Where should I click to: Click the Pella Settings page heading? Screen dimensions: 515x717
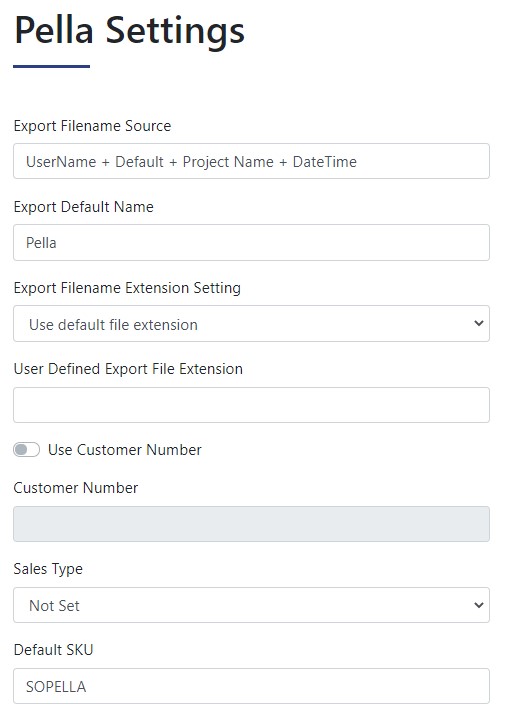pyautogui.click(x=129, y=30)
